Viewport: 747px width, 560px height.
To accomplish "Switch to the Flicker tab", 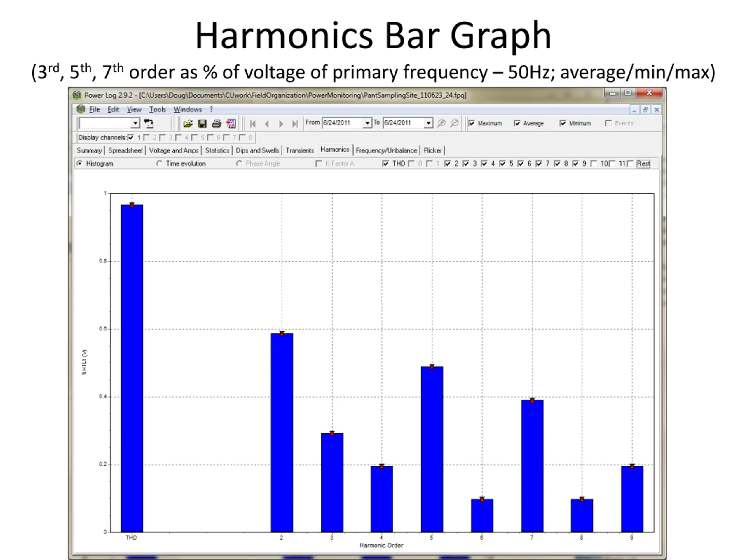I will coord(433,150).
